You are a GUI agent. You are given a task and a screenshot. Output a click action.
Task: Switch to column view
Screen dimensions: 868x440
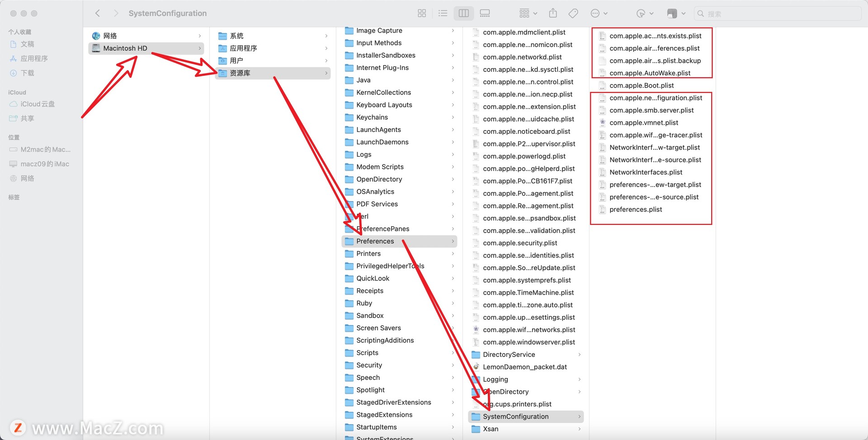tap(464, 14)
